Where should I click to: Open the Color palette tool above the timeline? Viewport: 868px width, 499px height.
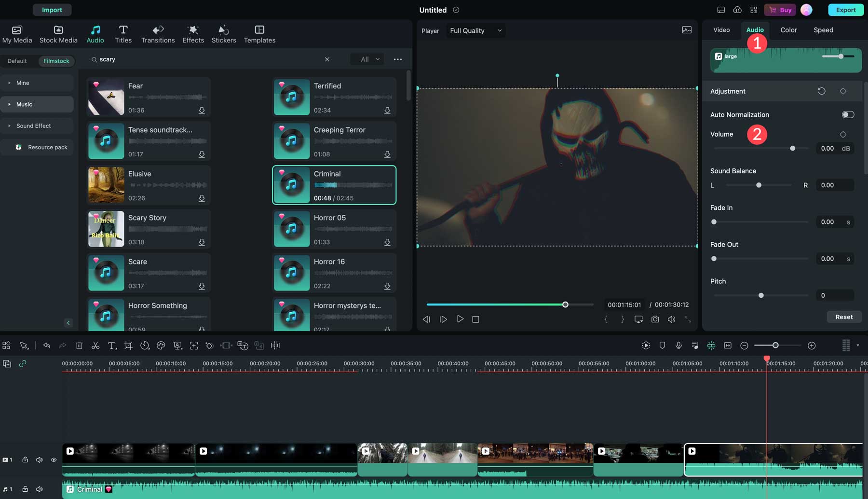click(x=161, y=346)
